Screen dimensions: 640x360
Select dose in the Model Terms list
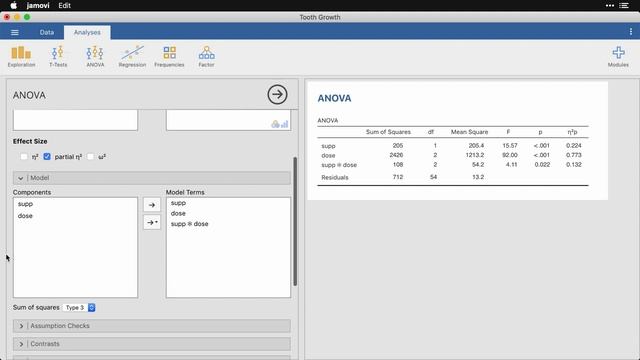[x=178, y=213]
